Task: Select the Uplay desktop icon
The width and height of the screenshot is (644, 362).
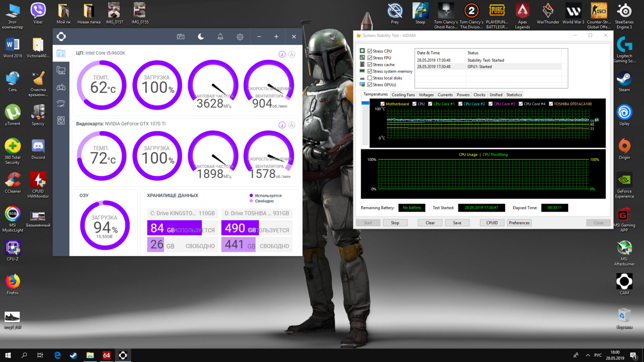Action: (x=624, y=115)
